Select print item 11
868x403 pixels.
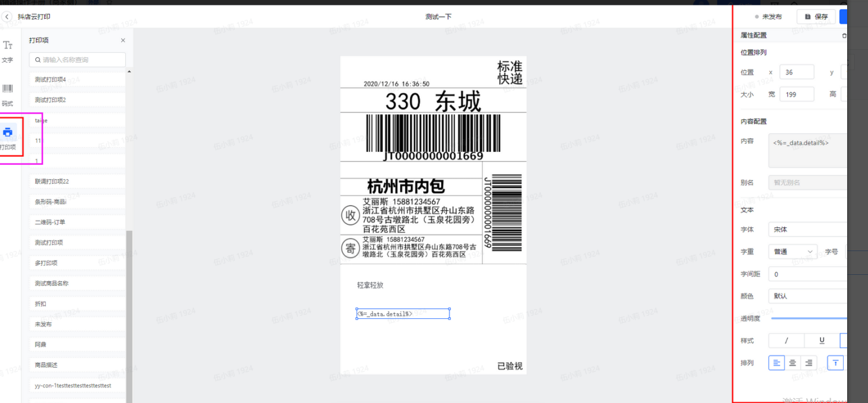pyautogui.click(x=77, y=141)
